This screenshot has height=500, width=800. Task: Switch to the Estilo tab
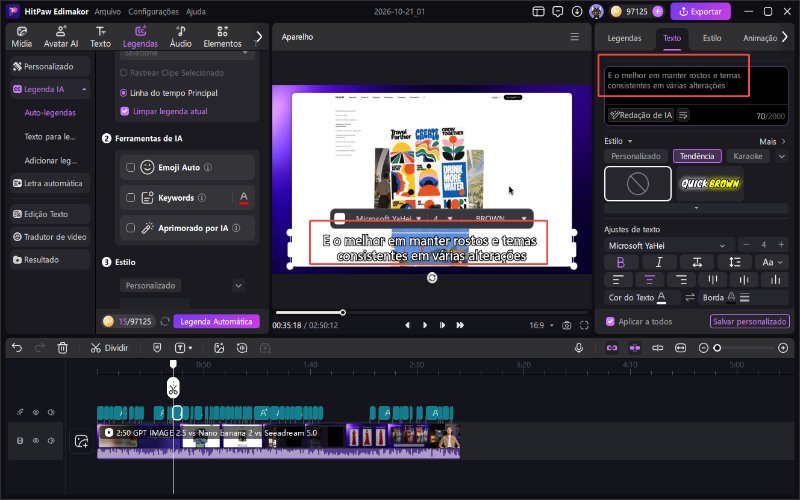(x=712, y=38)
